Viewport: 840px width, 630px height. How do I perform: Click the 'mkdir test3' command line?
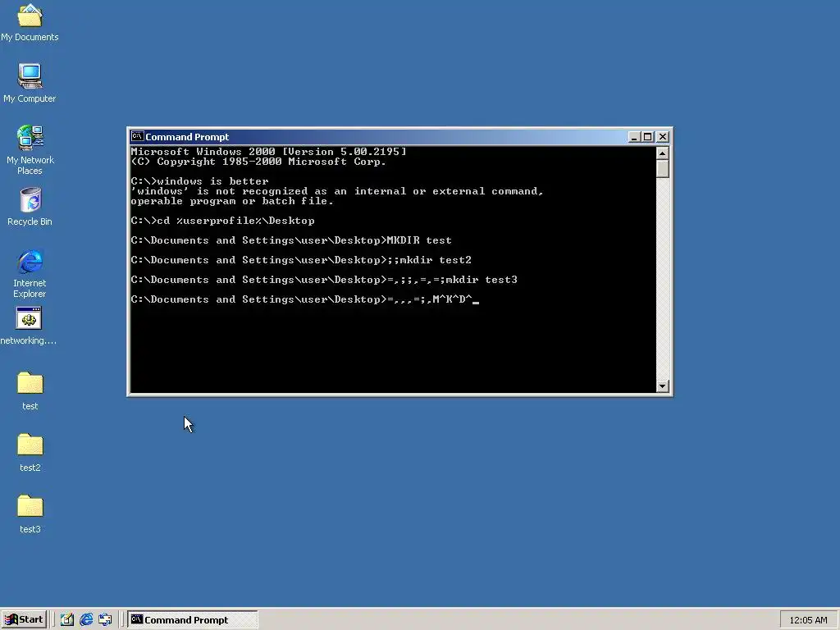324,280
